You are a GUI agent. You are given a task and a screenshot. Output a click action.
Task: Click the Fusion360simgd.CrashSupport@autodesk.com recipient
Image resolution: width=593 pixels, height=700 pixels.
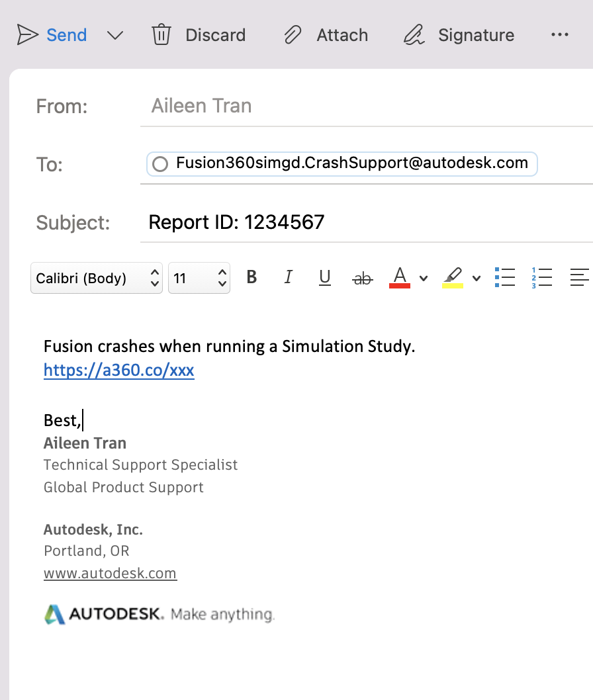click(x=342, y=164)
